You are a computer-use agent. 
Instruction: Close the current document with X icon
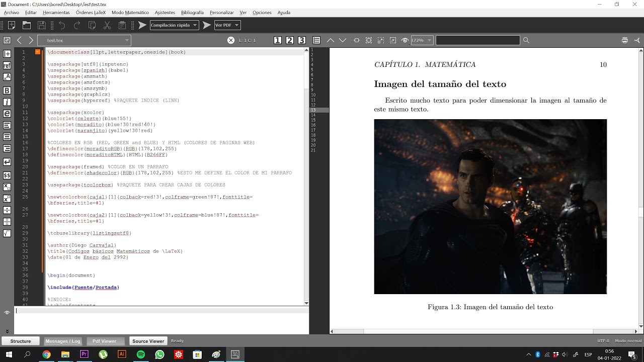(231, 40)
